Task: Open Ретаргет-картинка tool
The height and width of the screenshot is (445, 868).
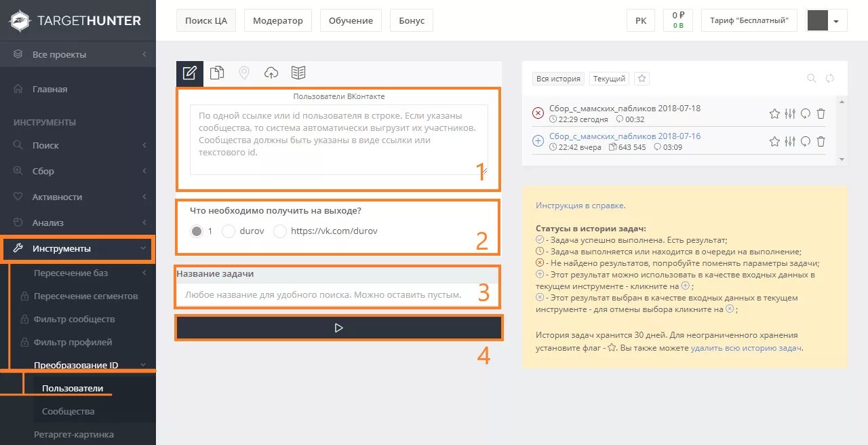Action: [x=74, y=434]
